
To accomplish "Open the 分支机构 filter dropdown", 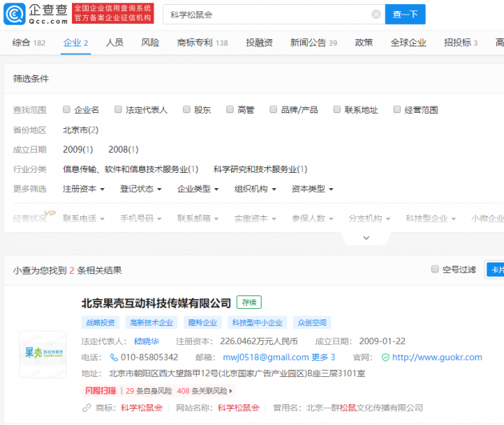I will tap(370, 219).
